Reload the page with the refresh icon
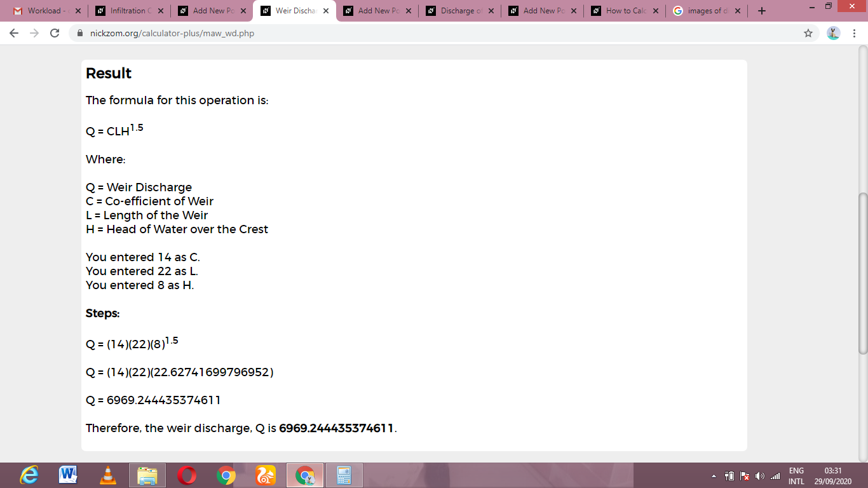868x488 pixels. (x=55, y=33)
